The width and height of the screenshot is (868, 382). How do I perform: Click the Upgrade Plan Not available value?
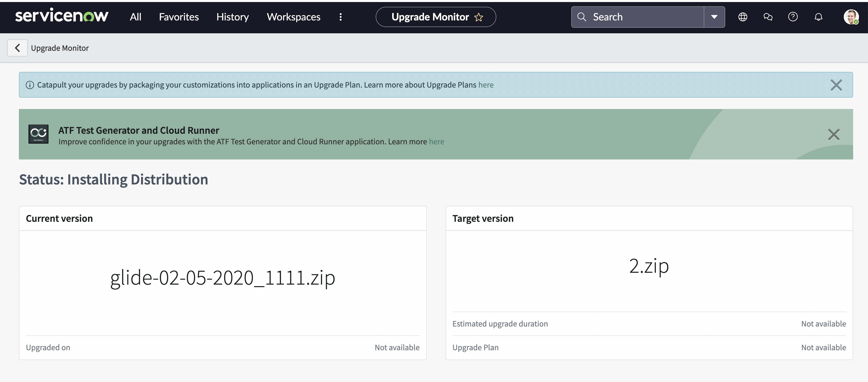coord(824,347)
